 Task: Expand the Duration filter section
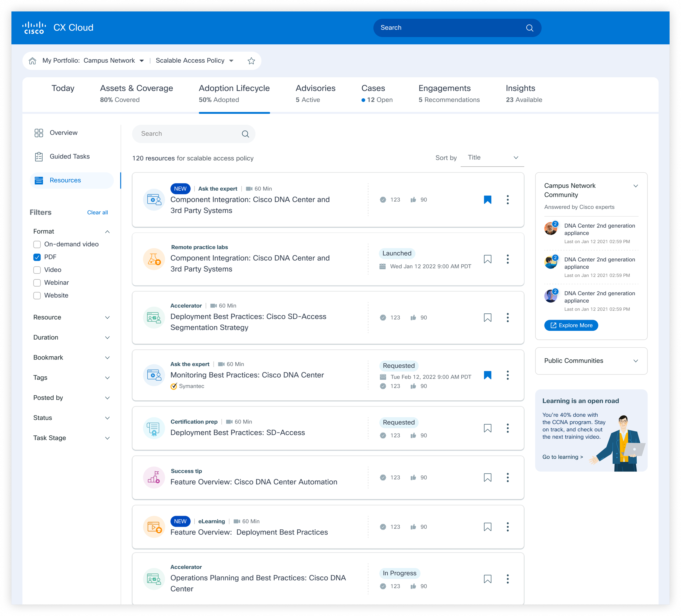107,338
